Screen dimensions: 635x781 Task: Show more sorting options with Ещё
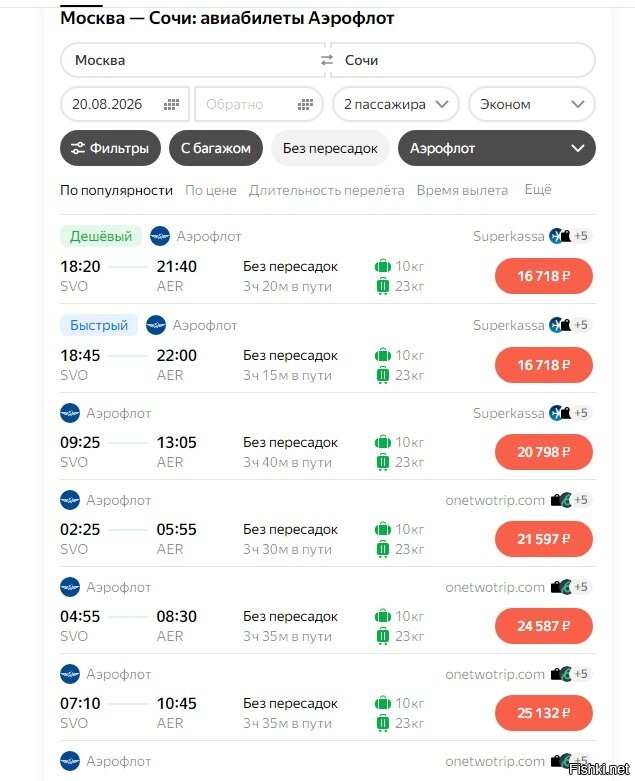tap(538, 190)
